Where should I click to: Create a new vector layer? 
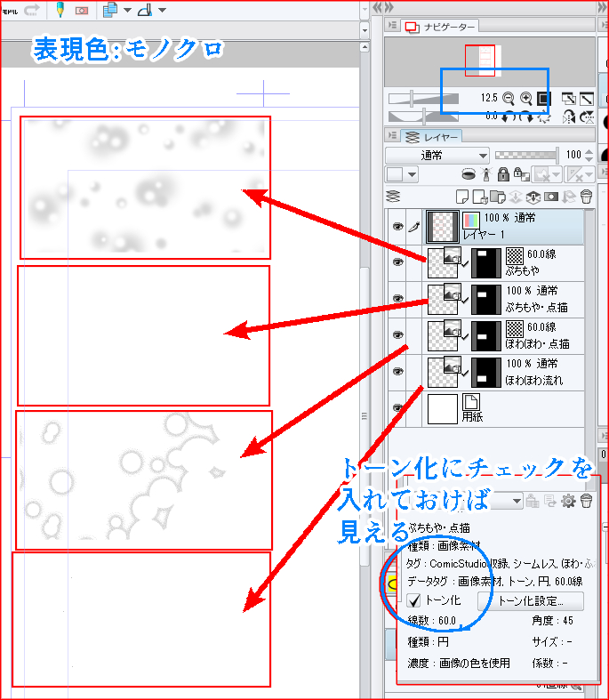pyautogui.click(x=479, y=197)
